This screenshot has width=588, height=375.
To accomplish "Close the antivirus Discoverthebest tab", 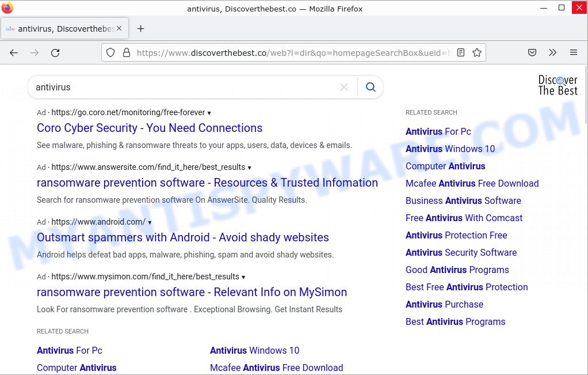I will (119, 28).
